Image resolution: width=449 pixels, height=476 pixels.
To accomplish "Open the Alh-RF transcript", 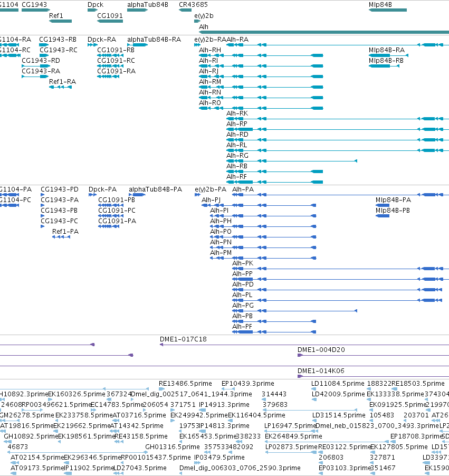I will click(275, 182).
